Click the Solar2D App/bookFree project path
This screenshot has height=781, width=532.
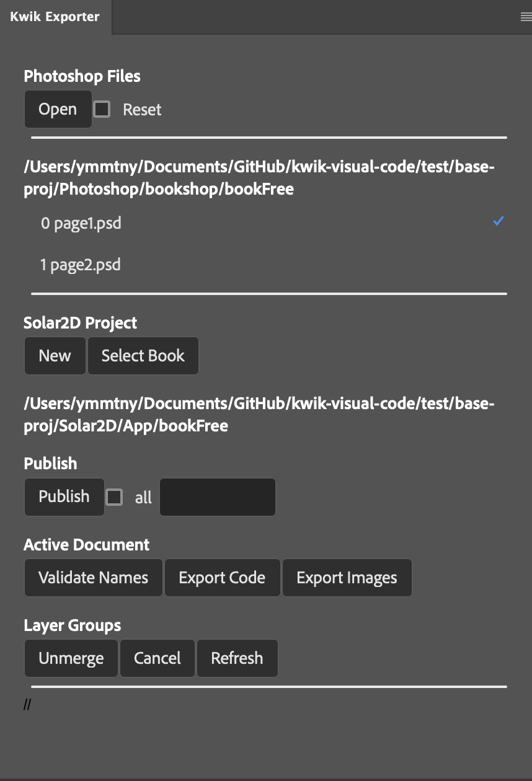(259, 415)
